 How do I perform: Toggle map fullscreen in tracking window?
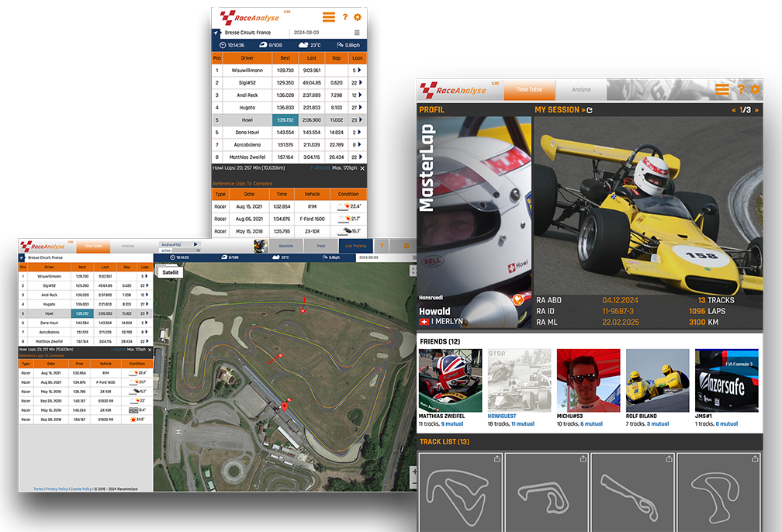coord(413,270)
